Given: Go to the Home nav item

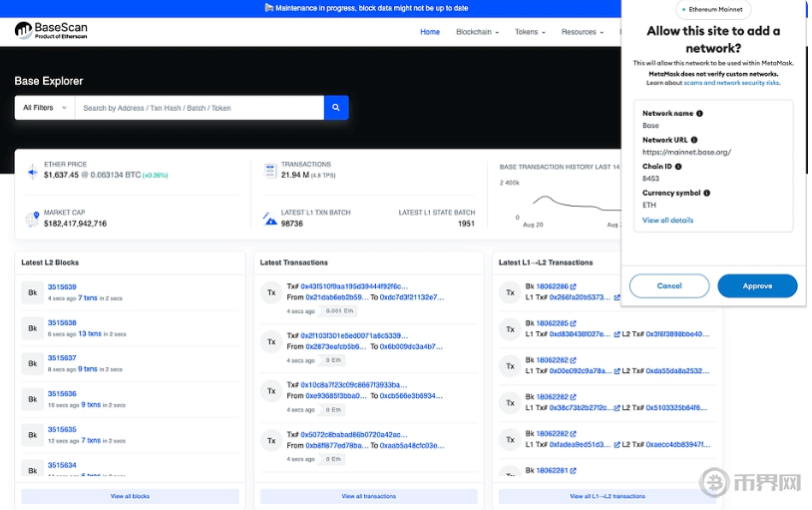Looking at the screenshot, I should tap(430, 32).
